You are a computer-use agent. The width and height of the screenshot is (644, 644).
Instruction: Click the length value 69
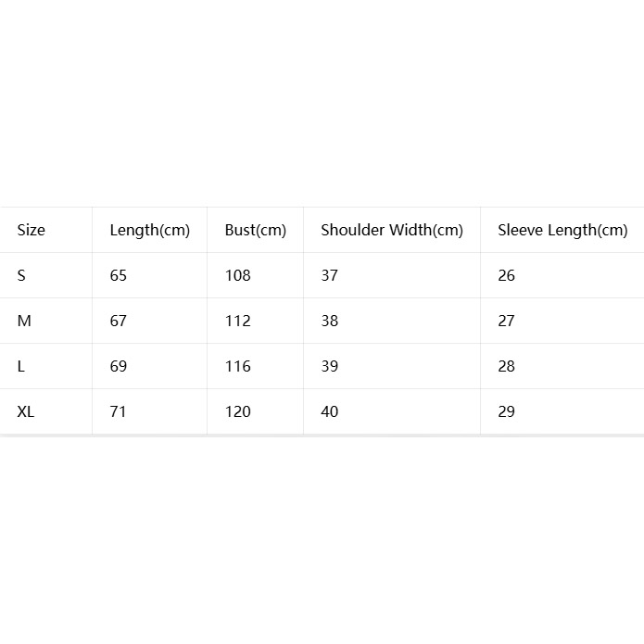[119, 366]
